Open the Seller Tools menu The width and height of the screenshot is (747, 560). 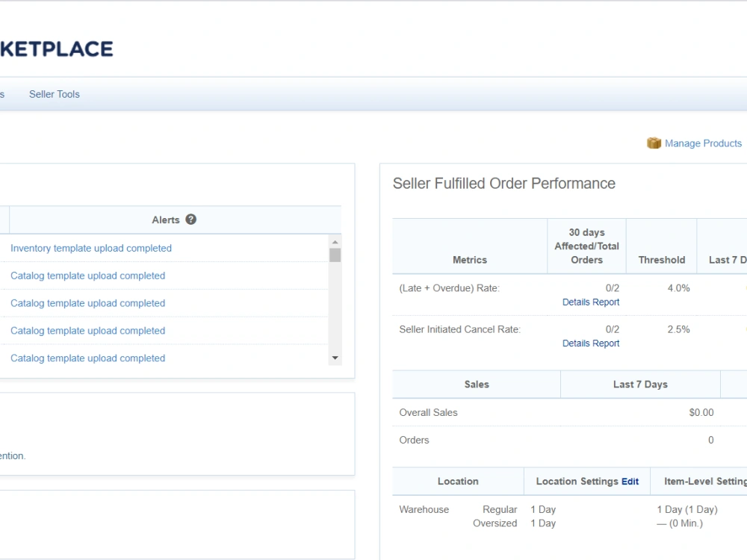click(x=55, y=94)
